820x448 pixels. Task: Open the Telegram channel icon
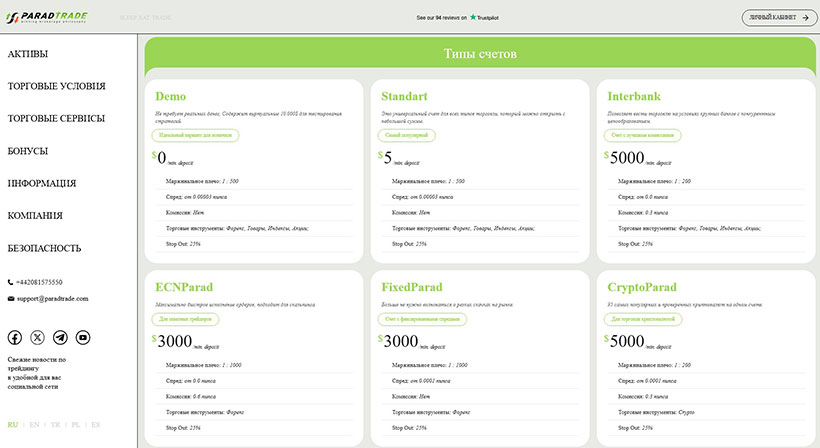pos(60,338)
